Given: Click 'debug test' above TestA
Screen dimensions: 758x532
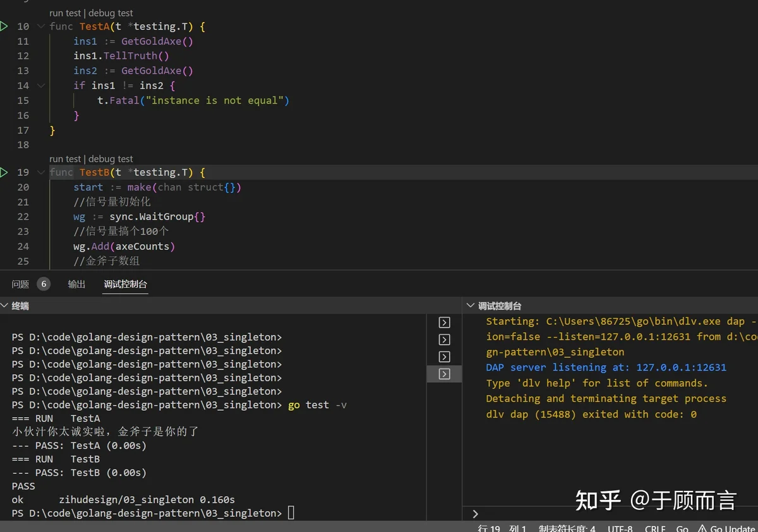Looking at the screenshot, I should pyautogui.click(x=111, y=13).
